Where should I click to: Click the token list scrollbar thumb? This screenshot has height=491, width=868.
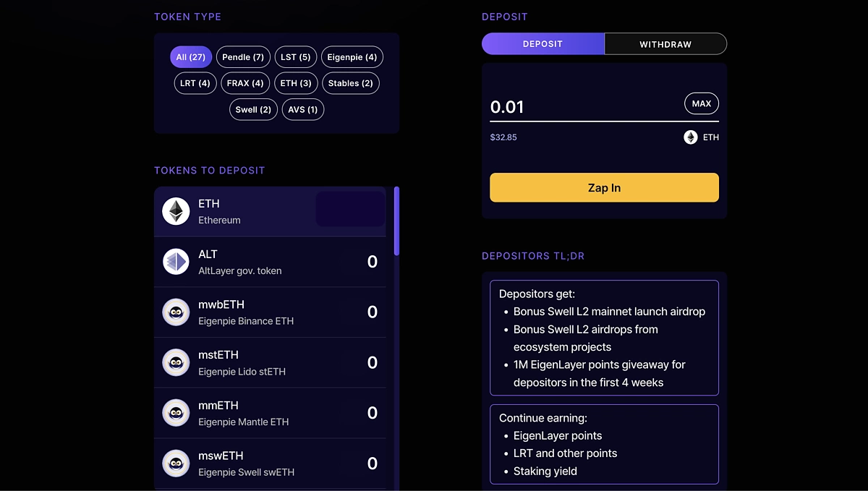coord(396,221)
